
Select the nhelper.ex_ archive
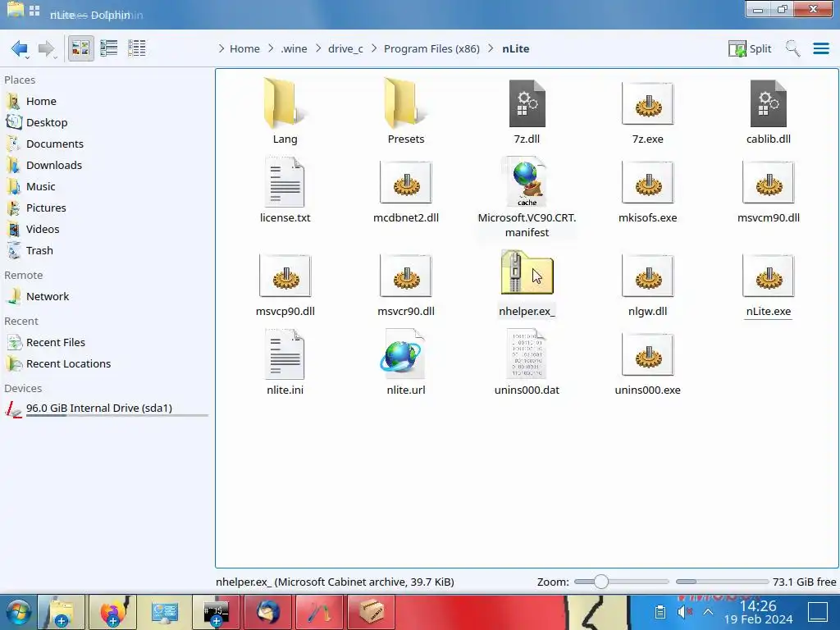[527, 284]
